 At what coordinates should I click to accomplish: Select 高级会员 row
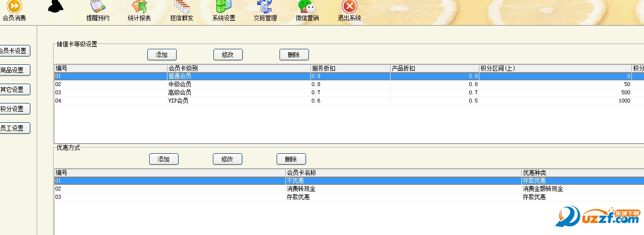pos(349,93)
